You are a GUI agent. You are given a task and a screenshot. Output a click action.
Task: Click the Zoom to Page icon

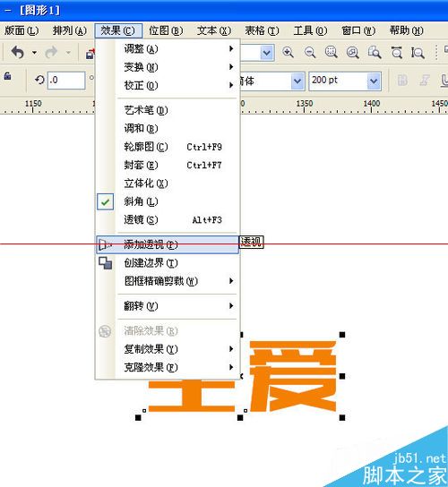375,52
